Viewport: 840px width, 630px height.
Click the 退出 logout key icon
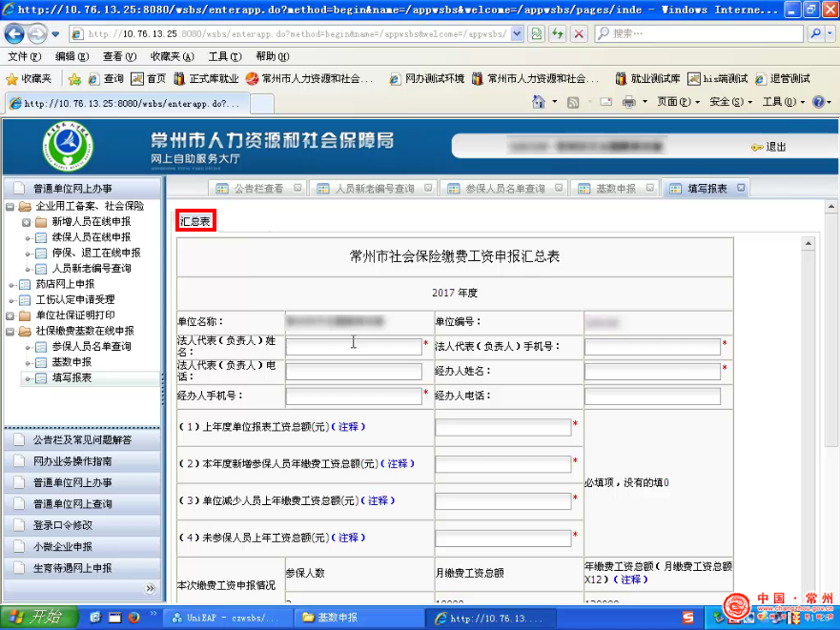pos(757,147)
